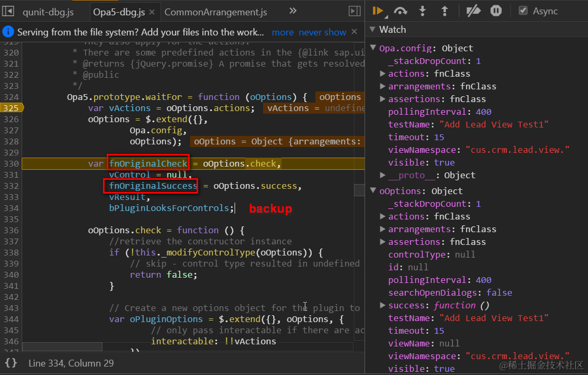Collapse the debugger sidebar pane icon
The height and width of the screenshot is (375, 588).
tap(354, 11)
